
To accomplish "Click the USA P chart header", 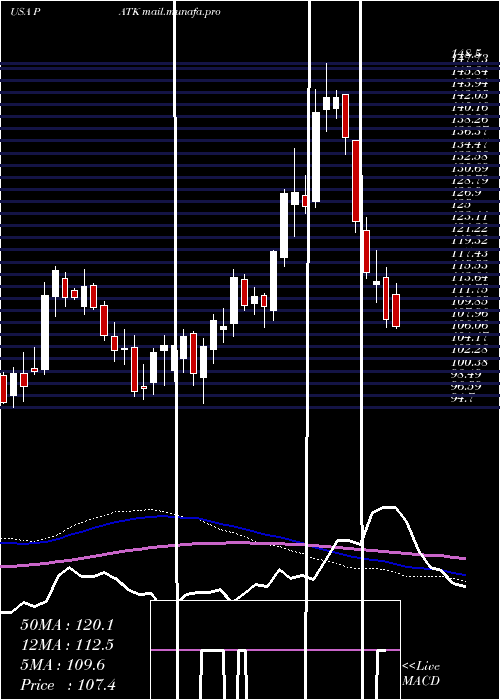I will tap(26, 12).
